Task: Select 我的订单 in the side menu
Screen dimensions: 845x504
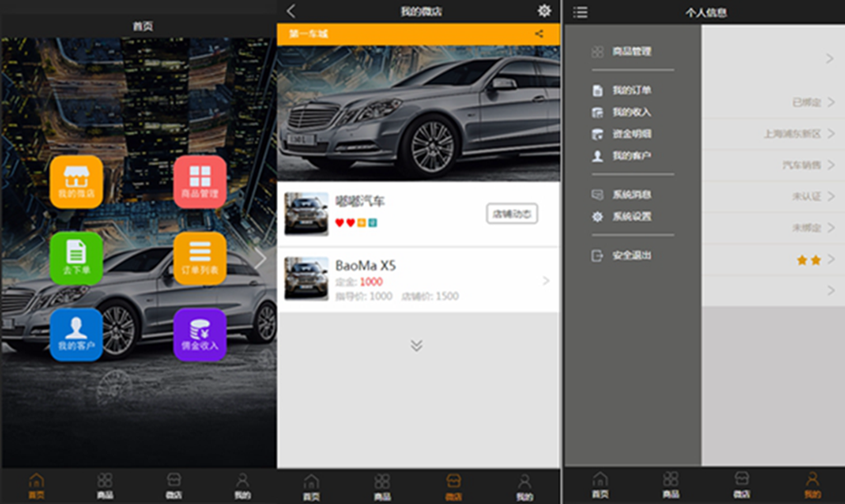Action: [631, 91]
